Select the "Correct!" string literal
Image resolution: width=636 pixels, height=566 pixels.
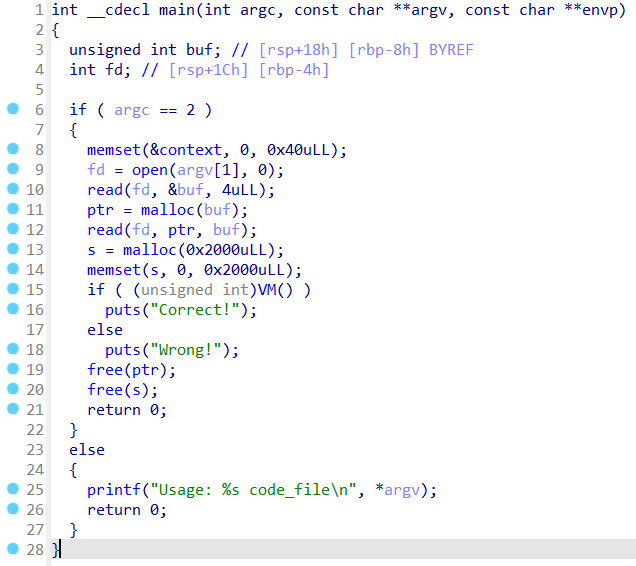[x=195, y=310]
